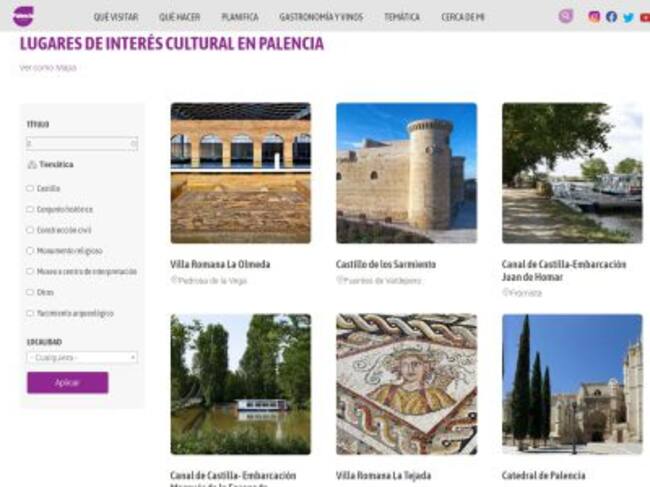Open the Instagram icon in header

pyautogui.click(x=594, y=17)
